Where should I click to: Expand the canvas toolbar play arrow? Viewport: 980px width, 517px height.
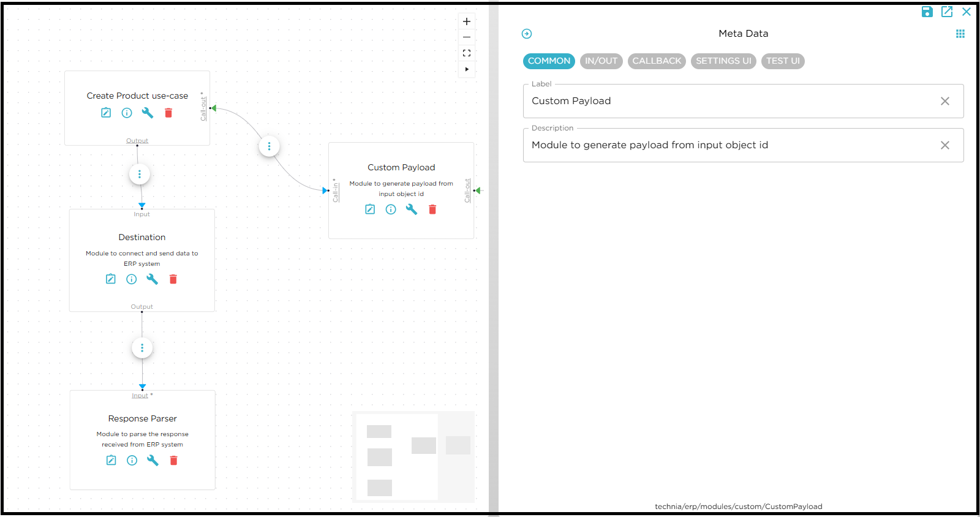[x=467, y=69]
